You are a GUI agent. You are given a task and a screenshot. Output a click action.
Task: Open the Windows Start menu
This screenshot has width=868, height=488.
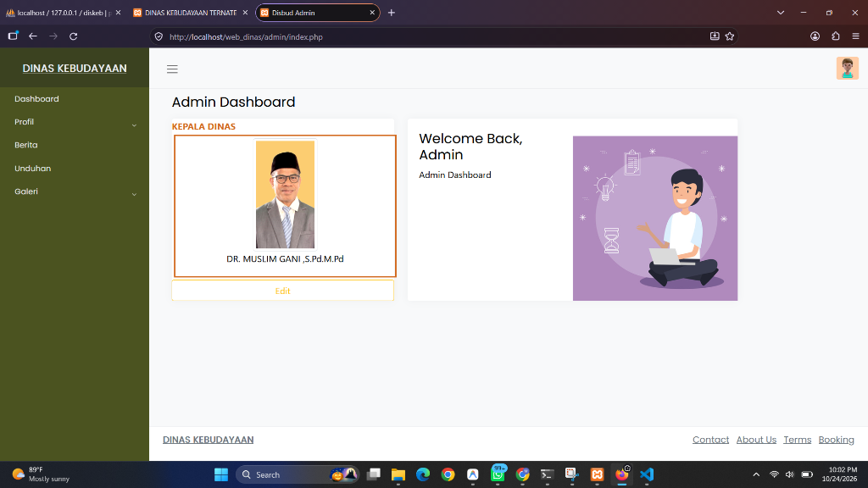click(221, 474)
